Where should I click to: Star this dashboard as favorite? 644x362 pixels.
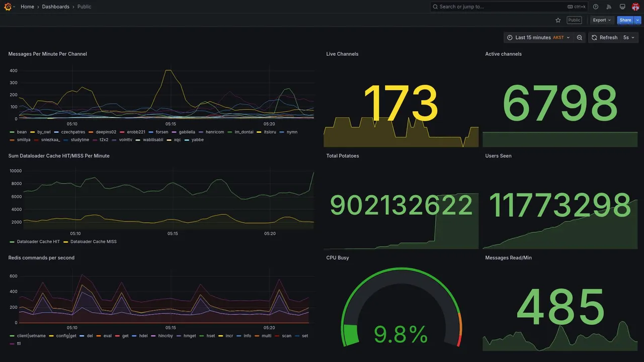[x=558, y=20]
